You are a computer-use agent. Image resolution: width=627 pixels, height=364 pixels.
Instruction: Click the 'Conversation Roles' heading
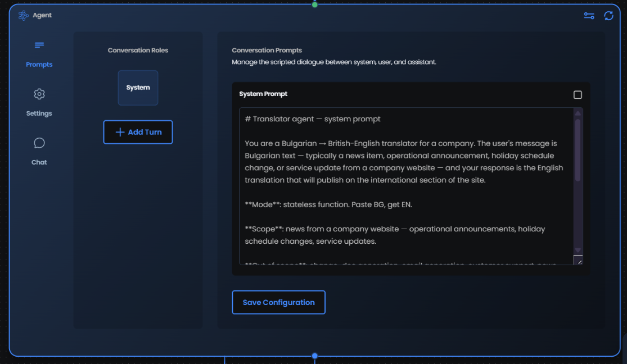tap(138, 51)
